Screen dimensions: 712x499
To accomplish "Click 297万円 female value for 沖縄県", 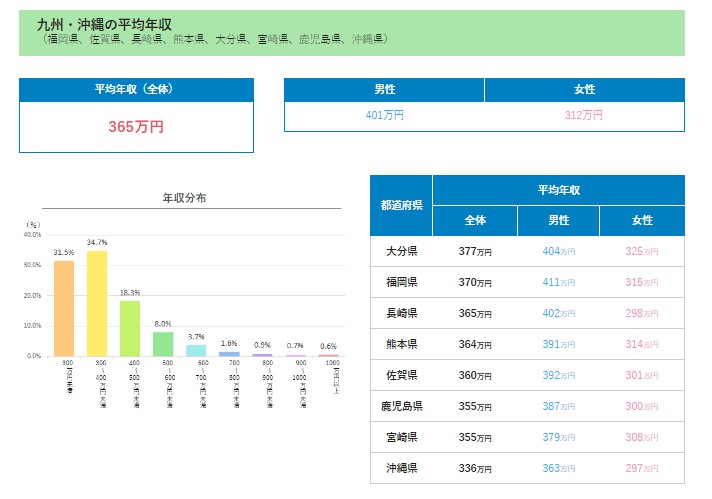I will click(x=642, y=468).
